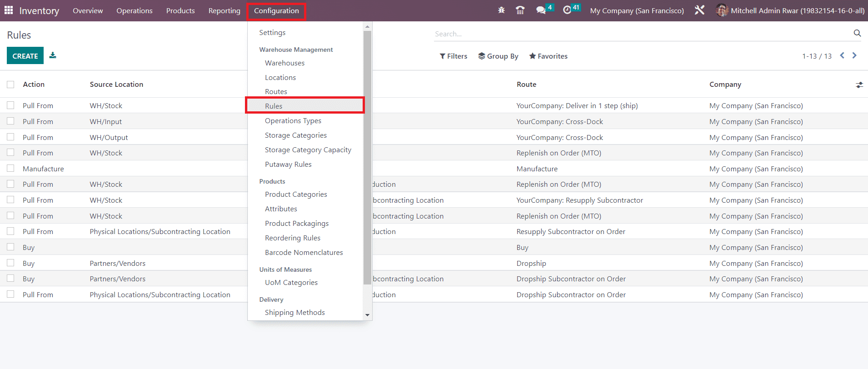Open the activities clock icon

click(567, 10)
